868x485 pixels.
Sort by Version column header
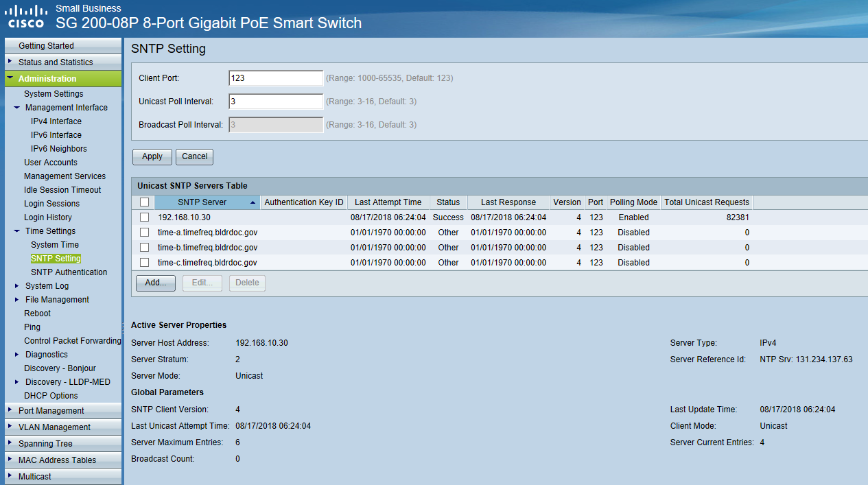[x=567, y=202]
